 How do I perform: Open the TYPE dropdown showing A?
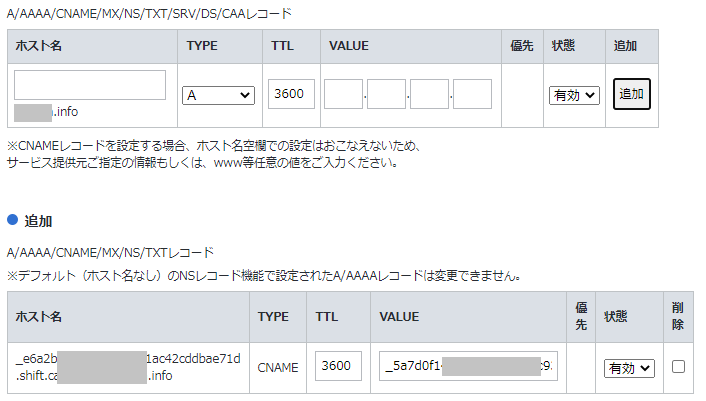tap(218, 95)
